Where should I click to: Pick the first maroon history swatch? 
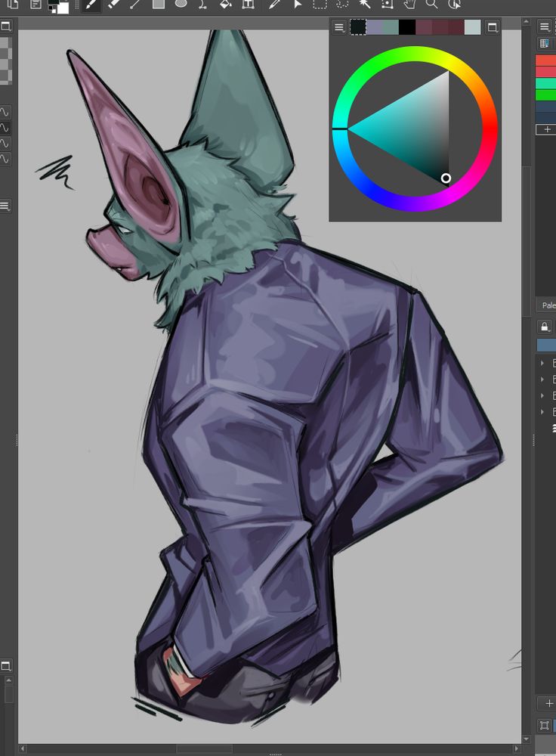pos(424,27)
